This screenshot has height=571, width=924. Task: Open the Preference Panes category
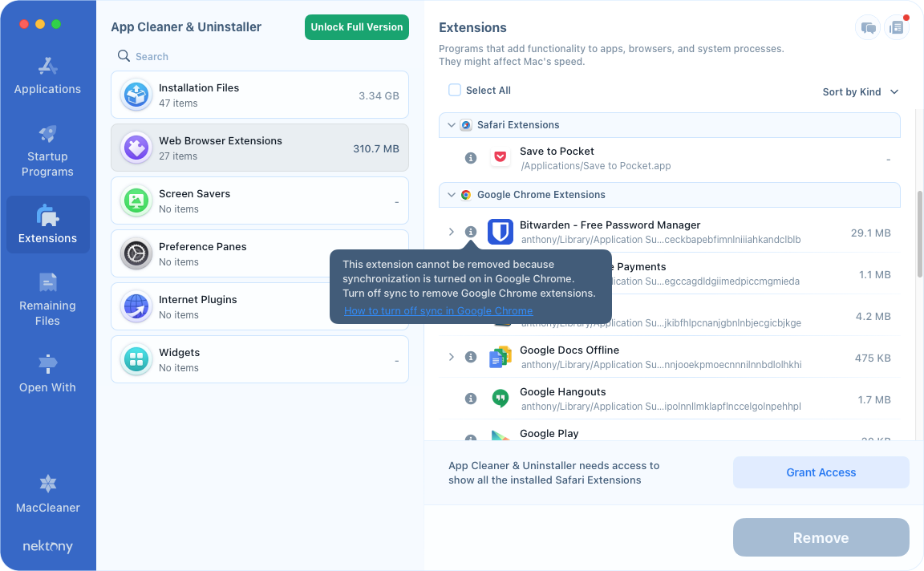click(x=260, y=254)
